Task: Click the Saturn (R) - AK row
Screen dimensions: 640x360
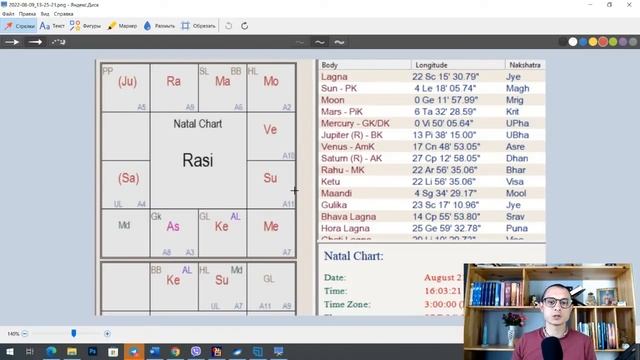Action: click(x=432, y=158)
